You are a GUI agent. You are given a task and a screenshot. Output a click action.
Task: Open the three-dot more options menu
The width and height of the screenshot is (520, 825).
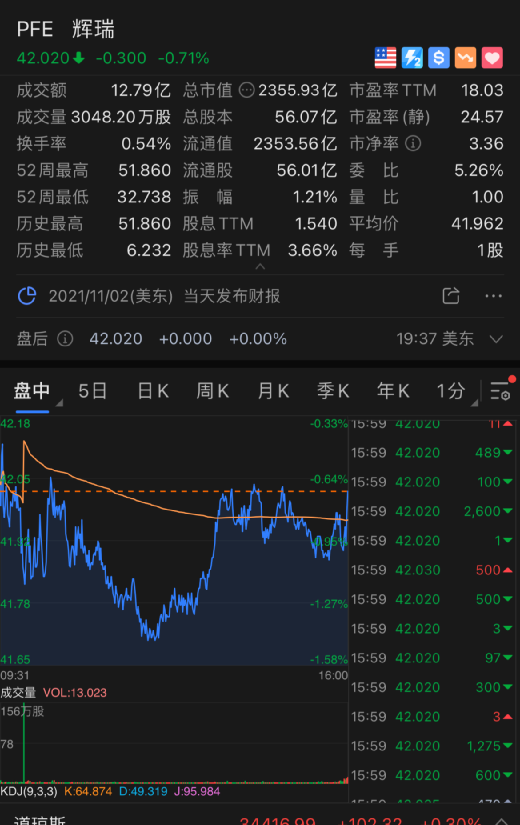tap(493, 296)
